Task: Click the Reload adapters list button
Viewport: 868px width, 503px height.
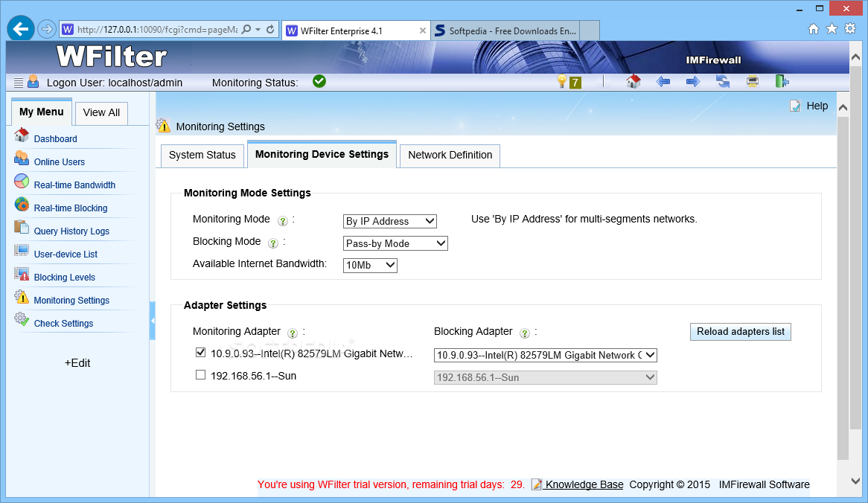Action: point(740,331)
